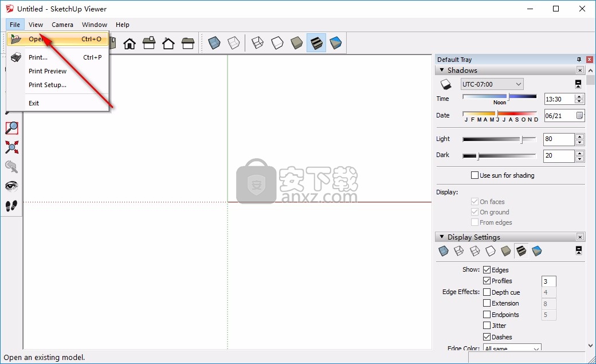The height and width of the screenshot is (364, 596).
Task: Open the UTC-07:00 time zone dropdown
Action: coord(492,84)
